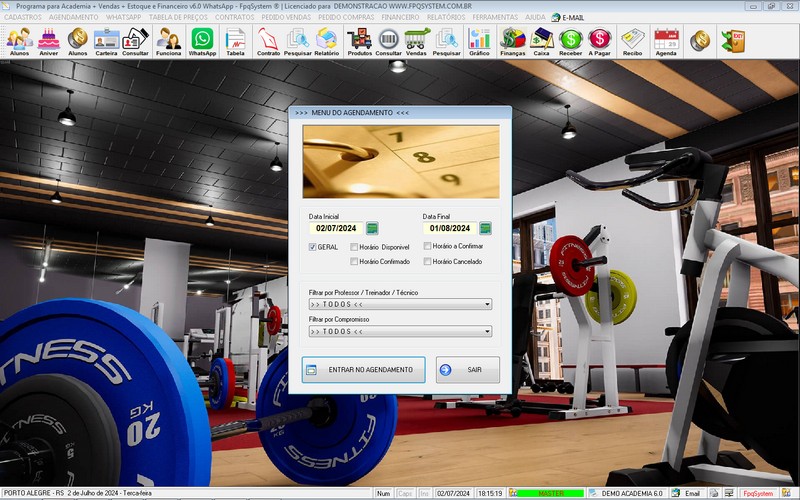This screenshot has width=800, height=500.
Task: Launch the WhatsApp toolbar icon
Action: pos(203,42)
